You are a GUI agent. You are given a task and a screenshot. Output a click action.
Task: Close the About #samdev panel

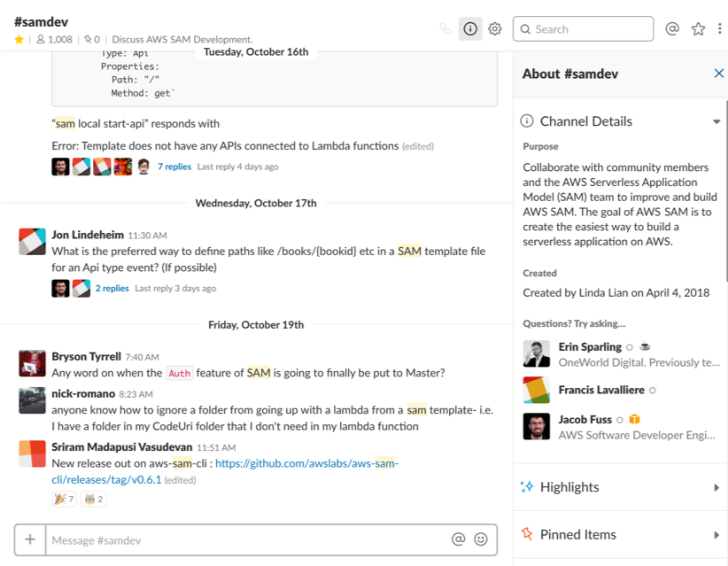pos(719,74)
